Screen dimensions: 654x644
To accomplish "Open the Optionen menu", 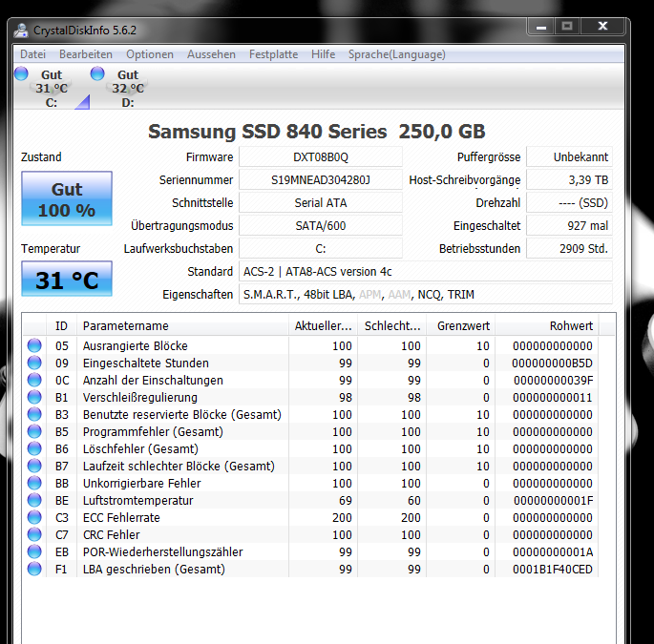I will [150, 54].
